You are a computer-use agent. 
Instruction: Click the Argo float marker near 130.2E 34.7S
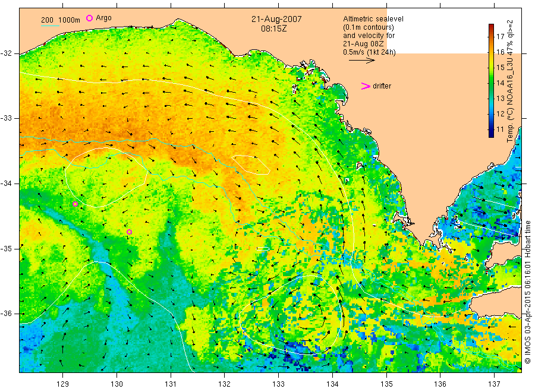tap(130, 232)
